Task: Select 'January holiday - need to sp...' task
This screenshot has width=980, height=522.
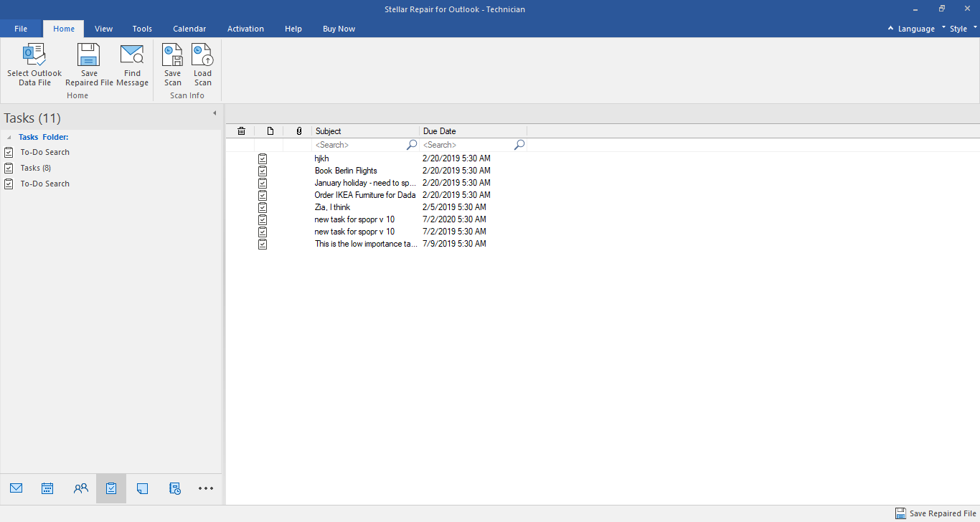Action: point(366,183)
